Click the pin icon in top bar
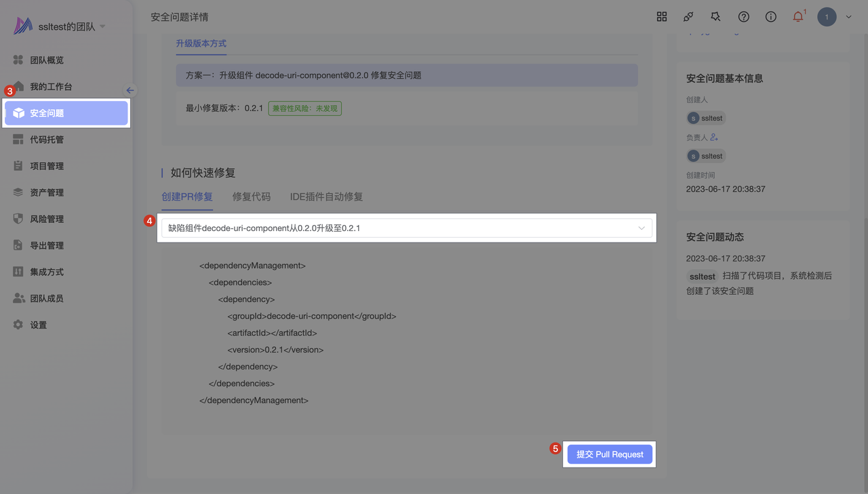Screen dimensions: 868x494 (715, 17)
